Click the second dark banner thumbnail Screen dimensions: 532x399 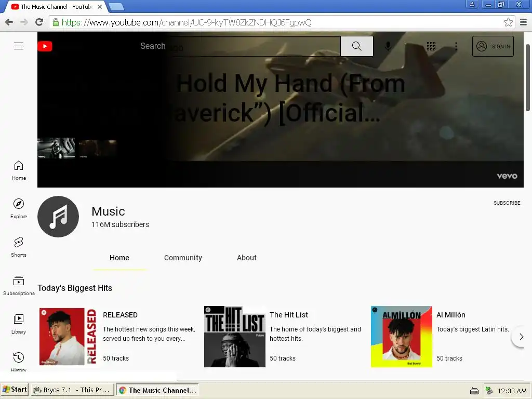[x=98, y=149]
